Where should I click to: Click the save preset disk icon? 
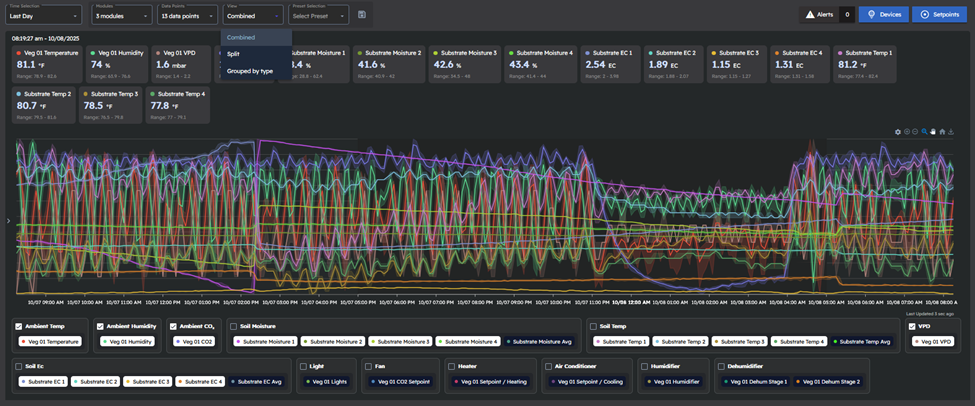(x=361, y=14)
